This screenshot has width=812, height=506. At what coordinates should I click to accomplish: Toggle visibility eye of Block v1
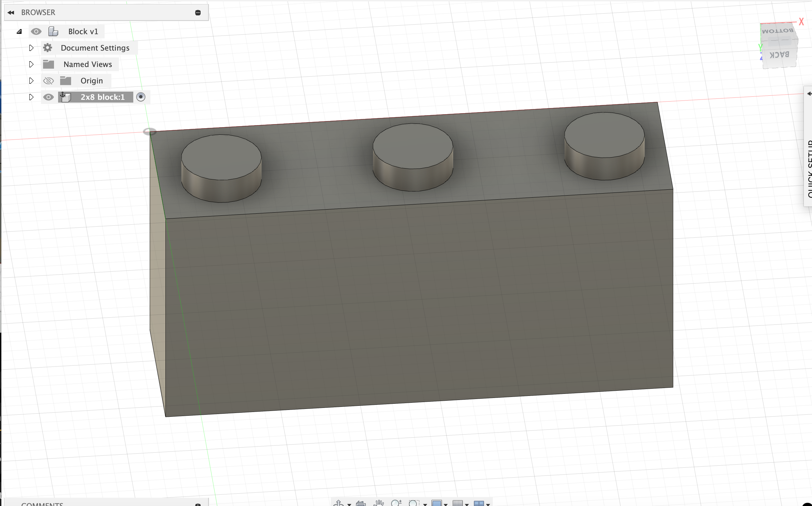click(x=36, y=31)
